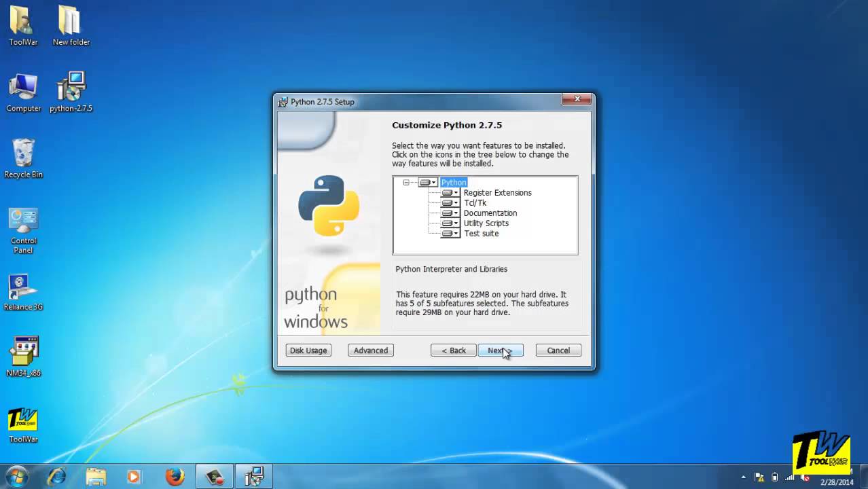Image resolution: width=868 pixels, height=489 pixels.
Task: Switch to the Python installer taskbar item
Action: click(254, 476)
